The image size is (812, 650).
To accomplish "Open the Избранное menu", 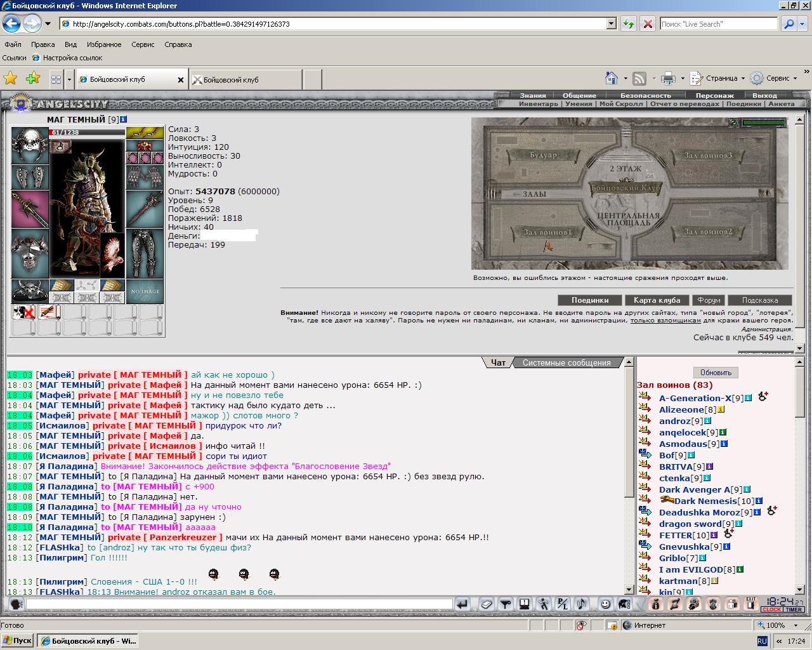I will point(104,44).
